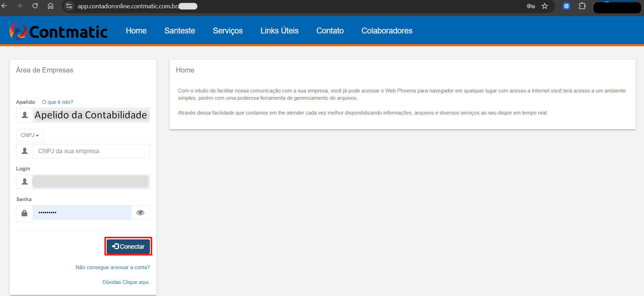
Task: Click the 'Login' field label
Action: pos(23,169)
